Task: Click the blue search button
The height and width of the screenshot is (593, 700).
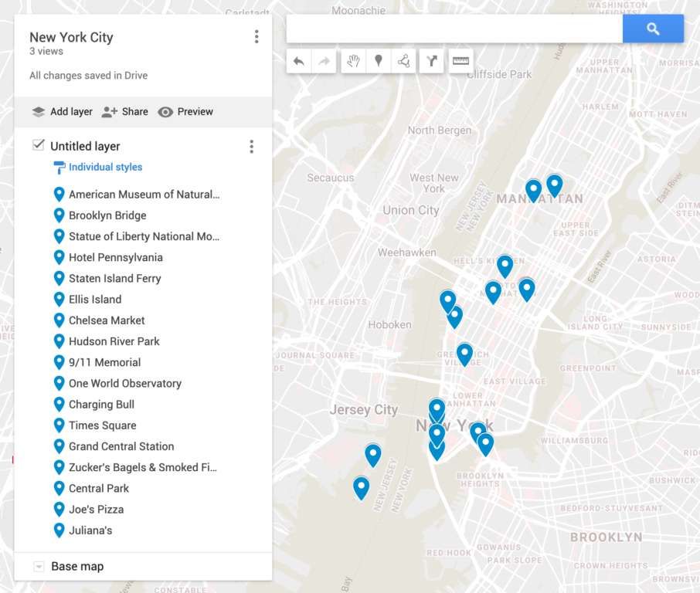Action: coord(653,29)
